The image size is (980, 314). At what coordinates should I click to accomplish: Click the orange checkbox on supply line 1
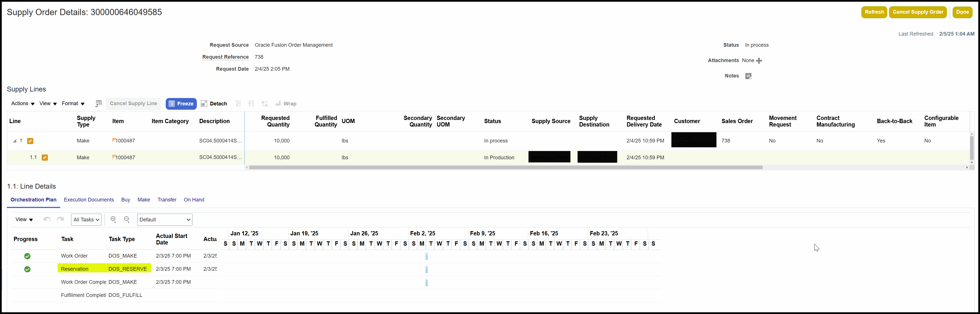pyautogui.click(x=30, y=141)
